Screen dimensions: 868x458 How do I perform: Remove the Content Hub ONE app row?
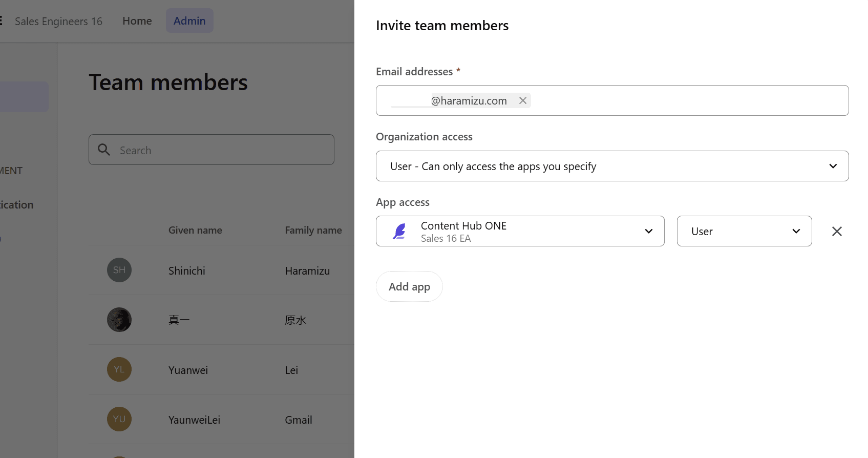[x=837, y=232]
